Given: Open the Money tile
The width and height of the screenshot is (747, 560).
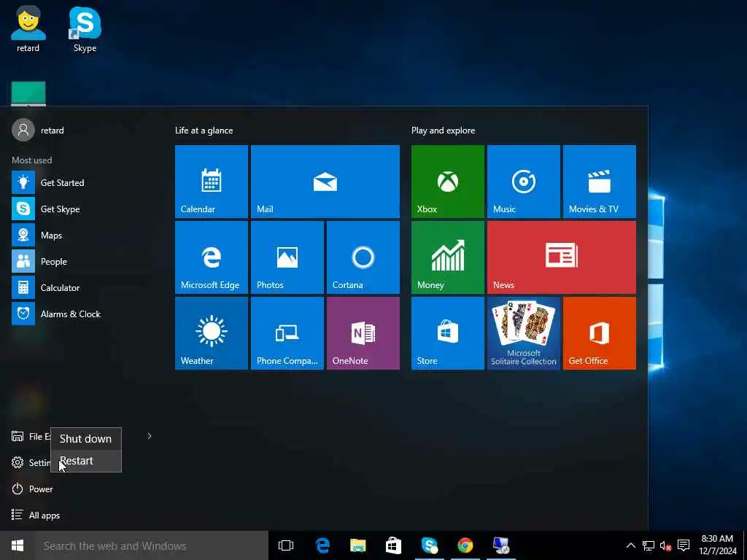Looking at the screenshot, I should pyautogui.click(x=448, y=257).
